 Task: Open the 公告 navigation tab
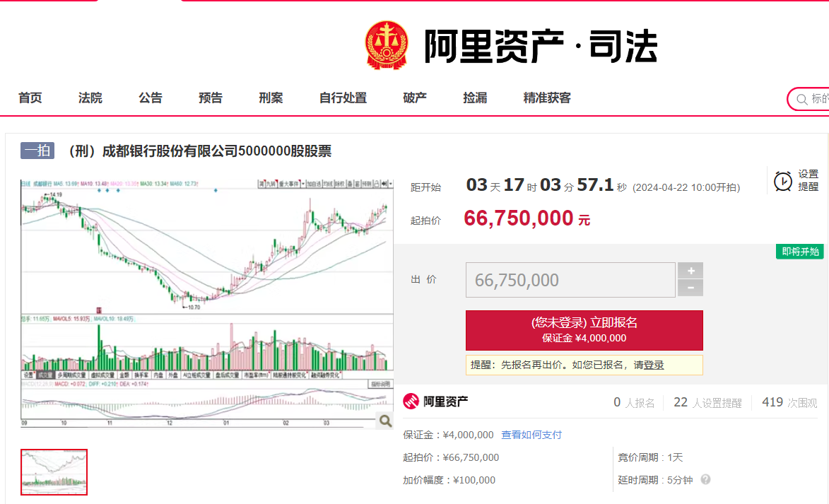tap(151, 98)
